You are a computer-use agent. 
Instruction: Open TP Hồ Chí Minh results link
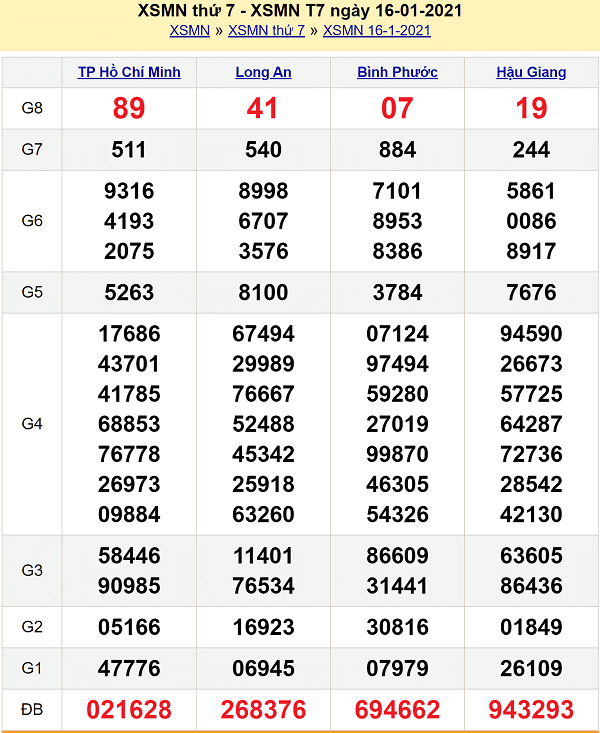[129, 72]
